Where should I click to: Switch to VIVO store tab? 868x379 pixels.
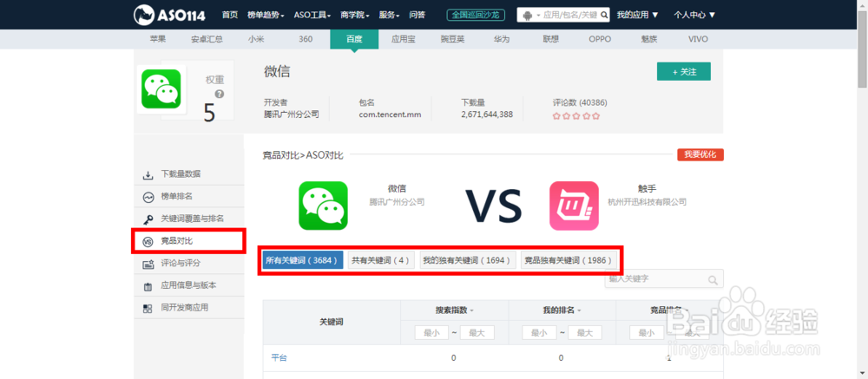pos(698,39)
